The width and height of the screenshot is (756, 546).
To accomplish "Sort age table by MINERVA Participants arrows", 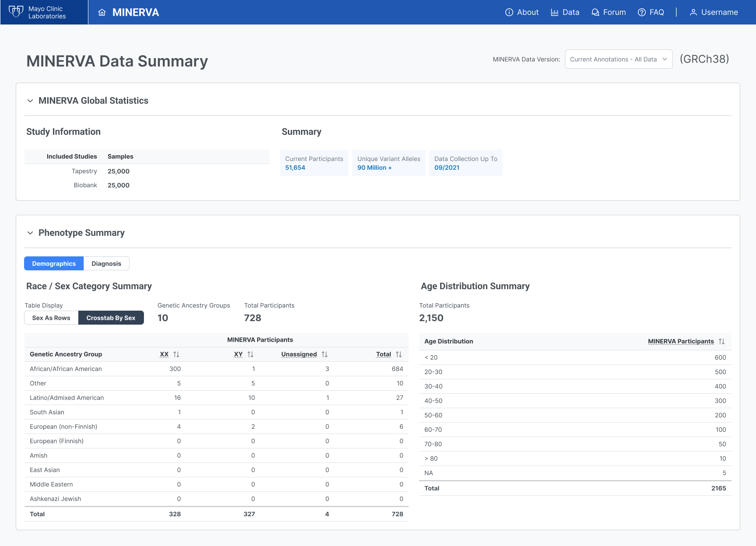I will (721, 341).
